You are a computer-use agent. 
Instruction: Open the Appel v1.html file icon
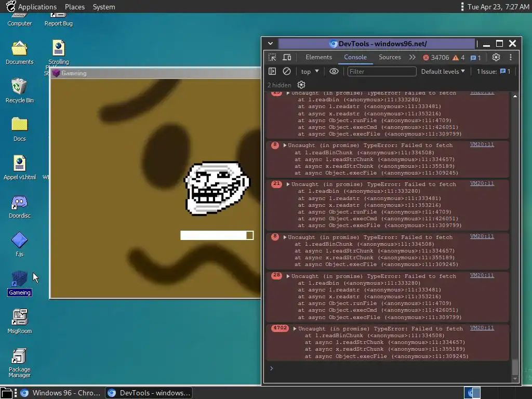pyautogui.click(x=19, y=168)
